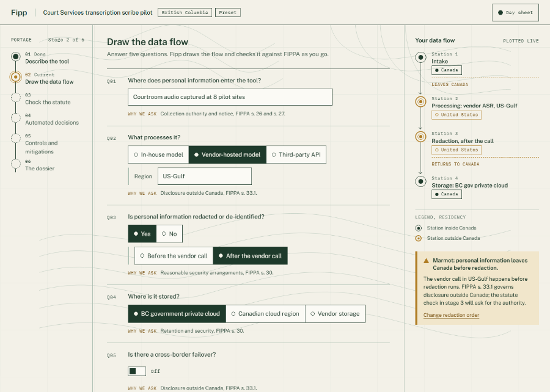Viewport: 550px width, 392px height.
Task: Open Controls and mitigations stage
Action: point(42,147)
